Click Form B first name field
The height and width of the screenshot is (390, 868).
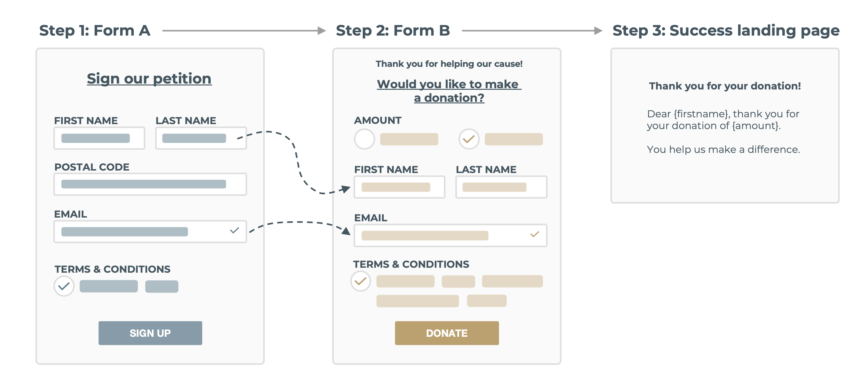coord(399,187)
